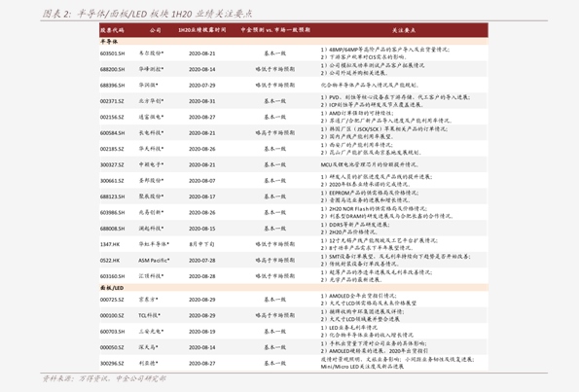
Task: Click the company name 华虹半导体*
Action: point(154,244)
